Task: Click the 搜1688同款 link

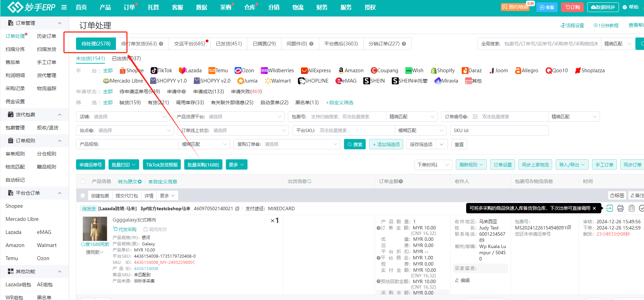Action: (x=95, y=244)
